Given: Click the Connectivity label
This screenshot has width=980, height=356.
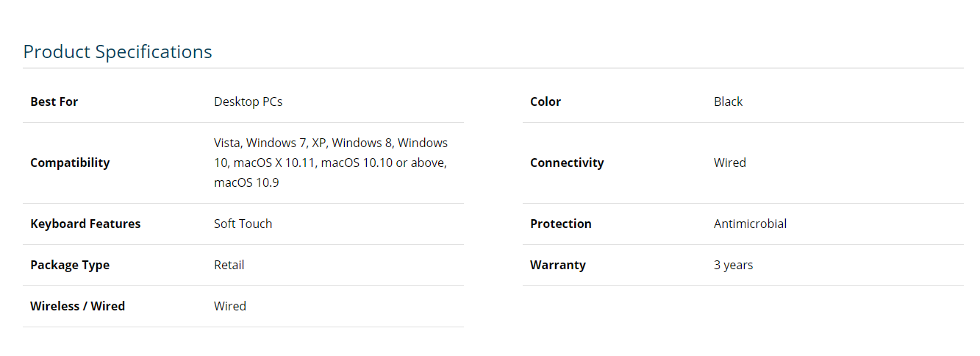Looking at the screenshot, I should pyautogui.click(x=567, y=163).
